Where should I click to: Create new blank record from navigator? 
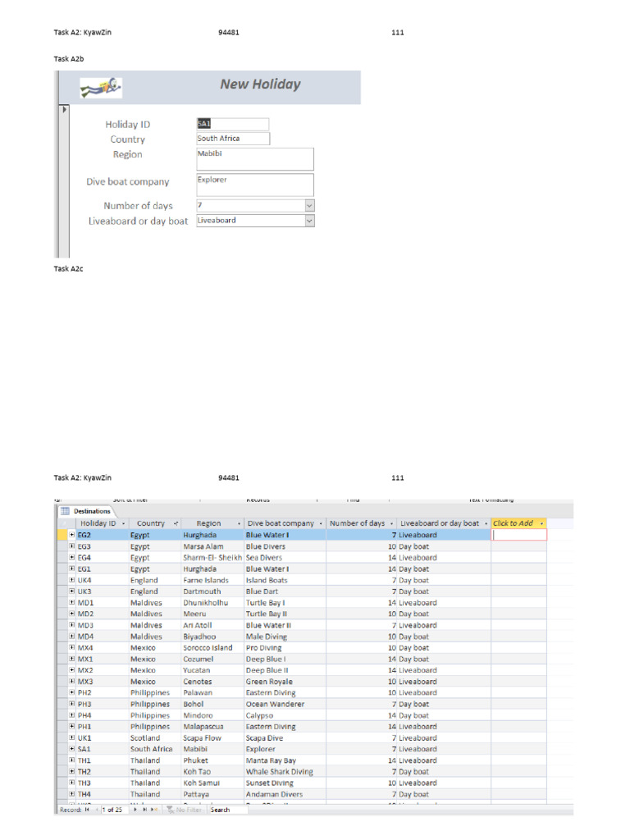(x=154, y=810)
